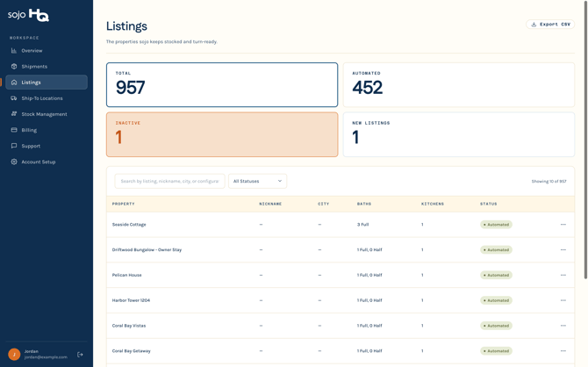
Task: Click the Coral Bay Vistas name
Action: [129, 326]
